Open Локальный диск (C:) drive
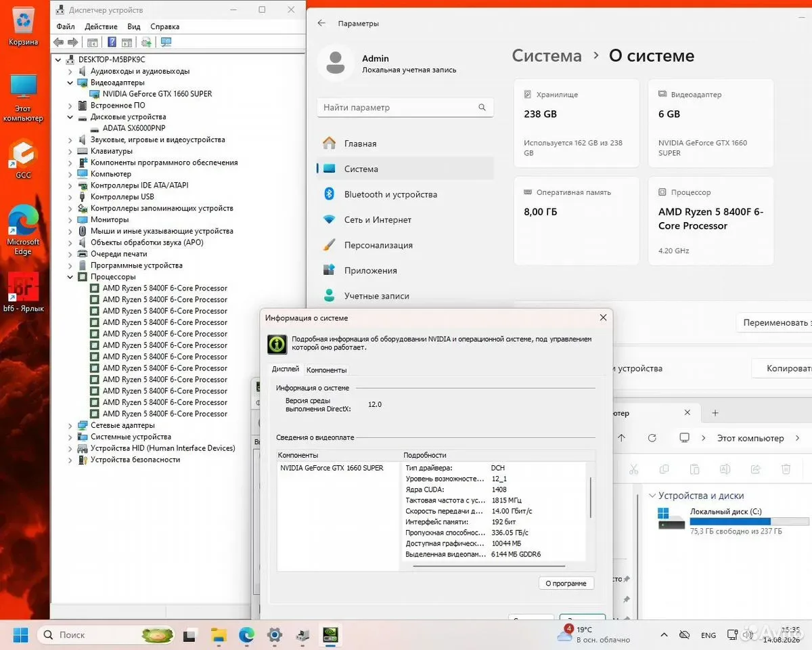Image resolution: width=812 pixels, height=650 pixels. 734,520
